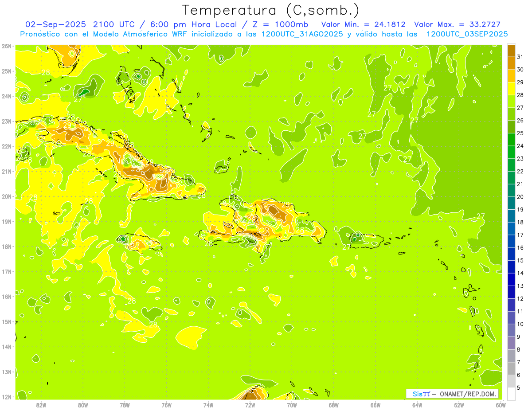Click the 66W longitude label

[376, 405]
